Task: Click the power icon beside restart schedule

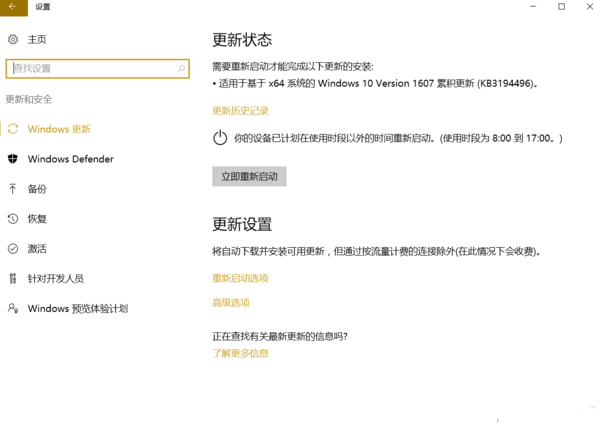Action: pos(220,138)
